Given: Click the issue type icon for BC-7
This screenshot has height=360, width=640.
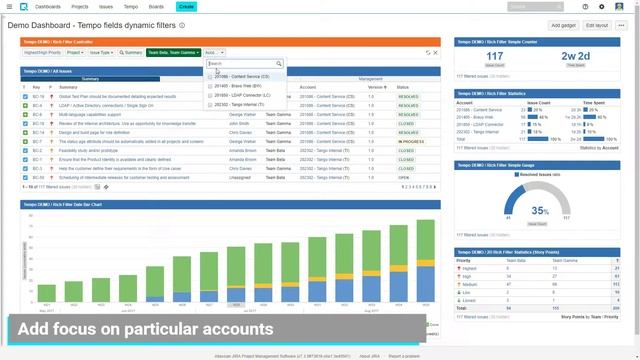Looking at the screenshot, I should click(x=25, y=142).
